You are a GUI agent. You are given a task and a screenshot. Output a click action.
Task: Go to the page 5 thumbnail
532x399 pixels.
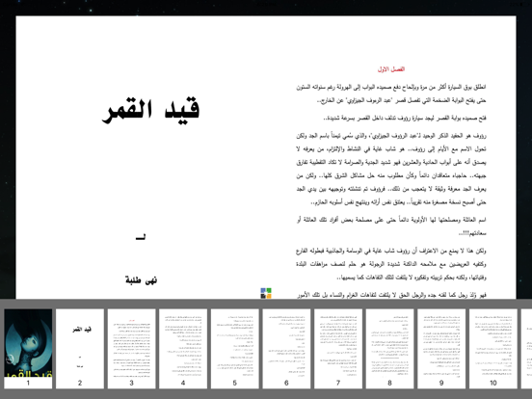click(235, 349)
